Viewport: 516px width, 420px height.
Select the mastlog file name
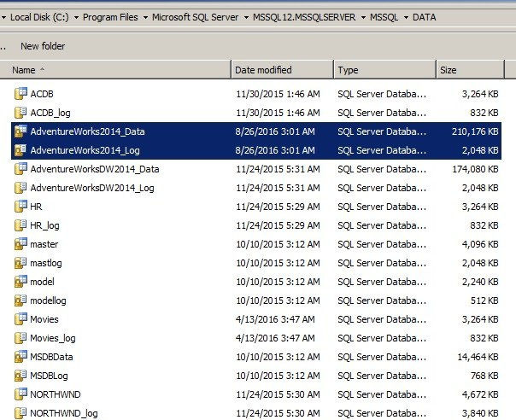(x=46, y=263)
